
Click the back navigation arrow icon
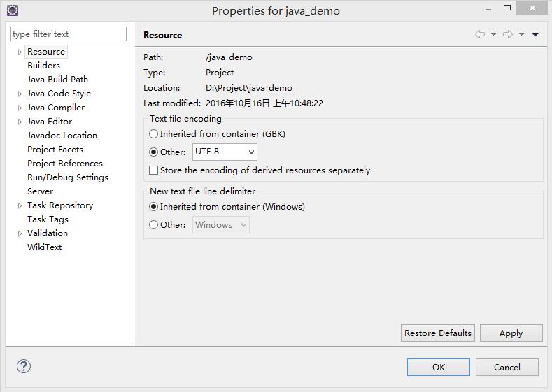click(x=479, y=34)
